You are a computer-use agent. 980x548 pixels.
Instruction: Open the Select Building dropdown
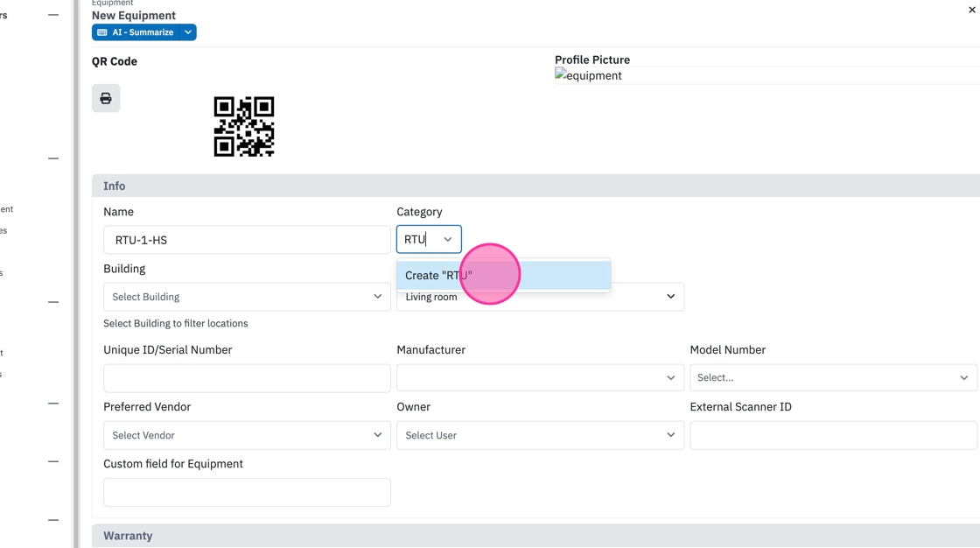click(x=247, y=297)
